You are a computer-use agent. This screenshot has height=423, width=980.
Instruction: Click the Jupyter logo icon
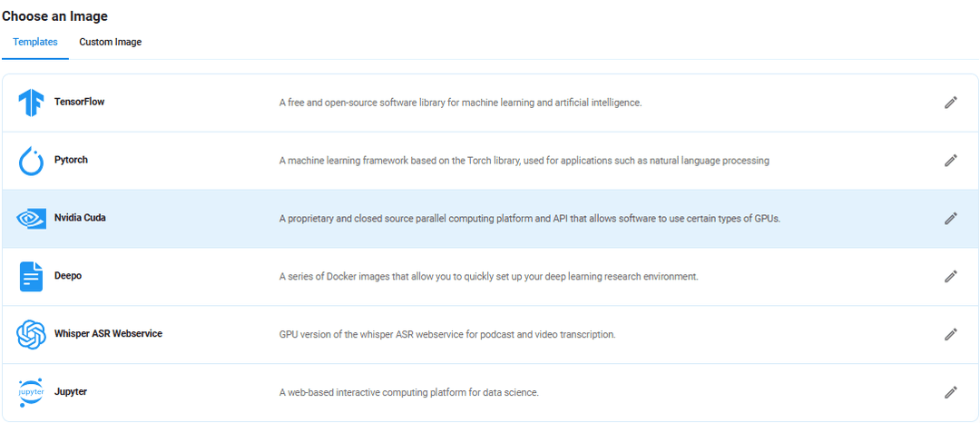pos(31,392)
